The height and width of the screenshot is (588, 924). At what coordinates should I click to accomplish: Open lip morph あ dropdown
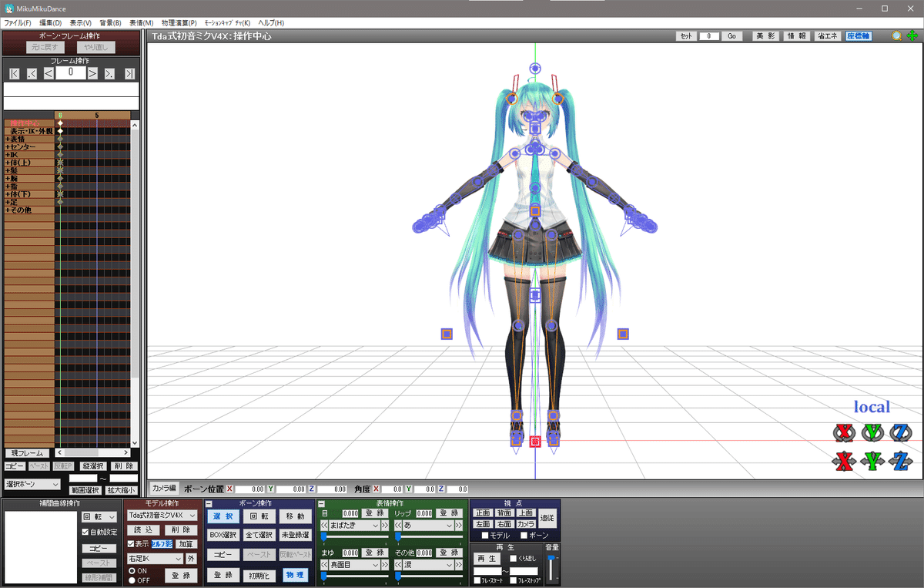[x=428, y=525]
